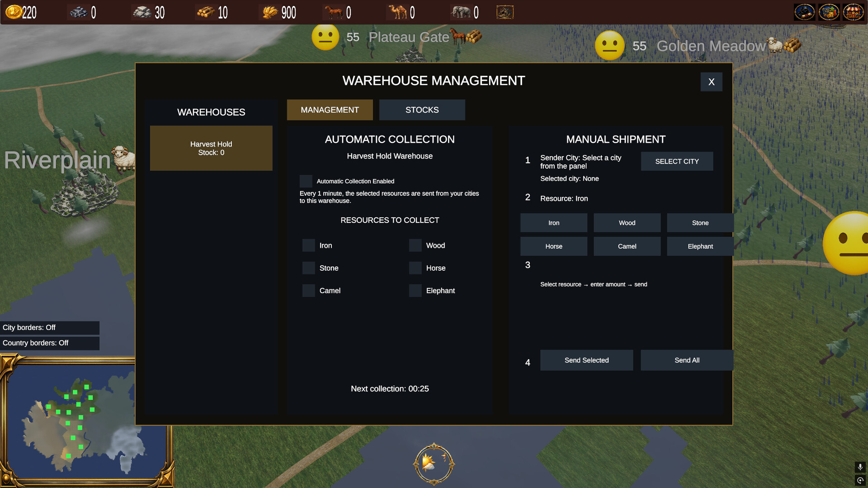
Task: Choose Wood for manual shipment
Action: (x=627, y=223)
